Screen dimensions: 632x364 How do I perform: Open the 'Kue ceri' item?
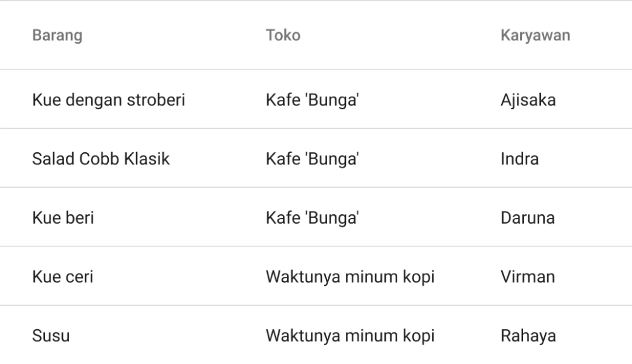click(x=63, y=277)
